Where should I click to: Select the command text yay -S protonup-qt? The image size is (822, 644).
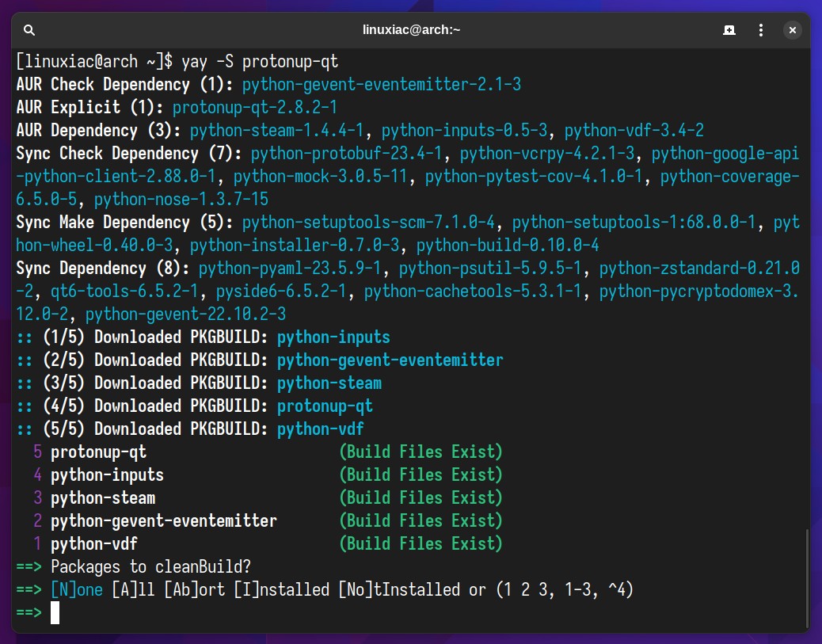click(x=260, y=62)
